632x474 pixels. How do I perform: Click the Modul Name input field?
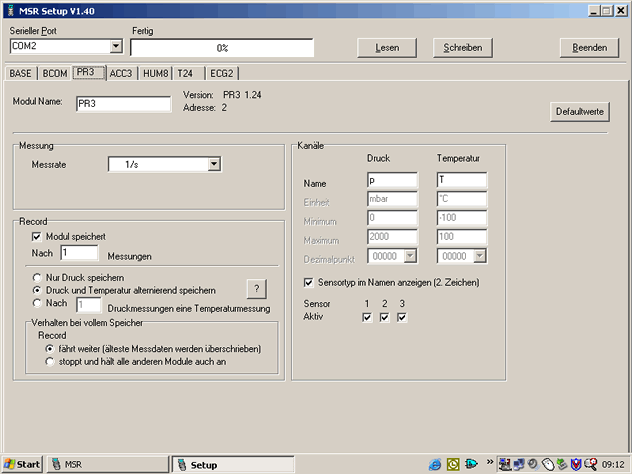pyautogui.click(x=123, y=102)
